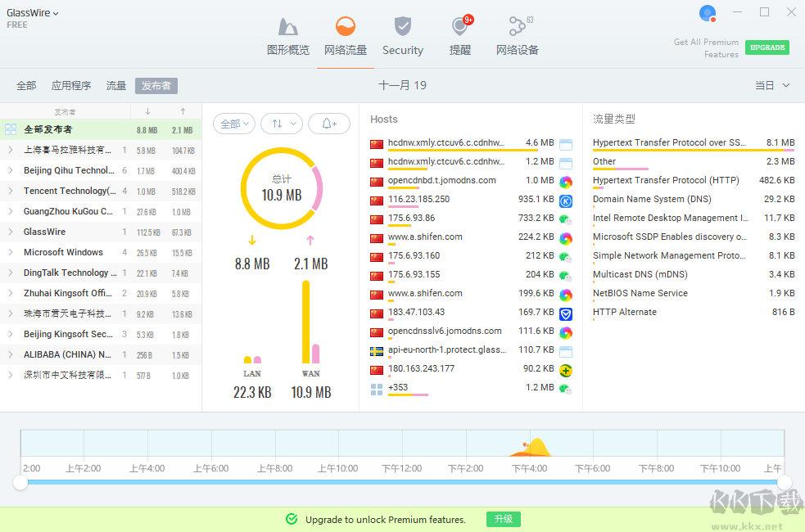The height and width of the screenshot is (532, 805).
Task: Open the 图形概览 graph overview icon
Action: tap(288, 28)
